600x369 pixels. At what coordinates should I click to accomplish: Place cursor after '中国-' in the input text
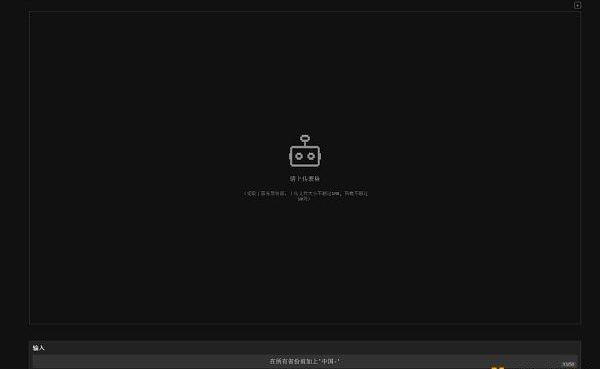pyautogui.click(x=337, y=361)
